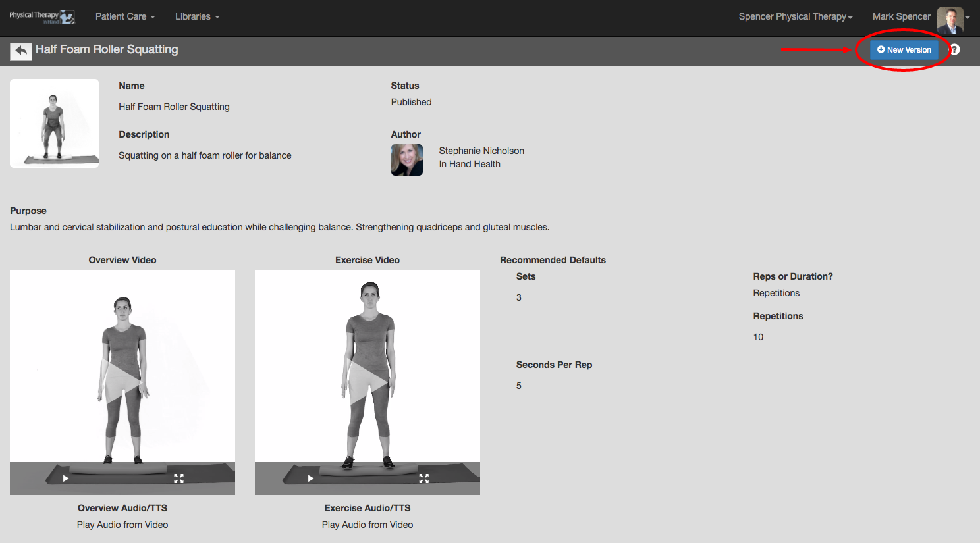The height and width of the screenshot is (543, 980).
Task: Click the New Version button
Action: point(904,50)
